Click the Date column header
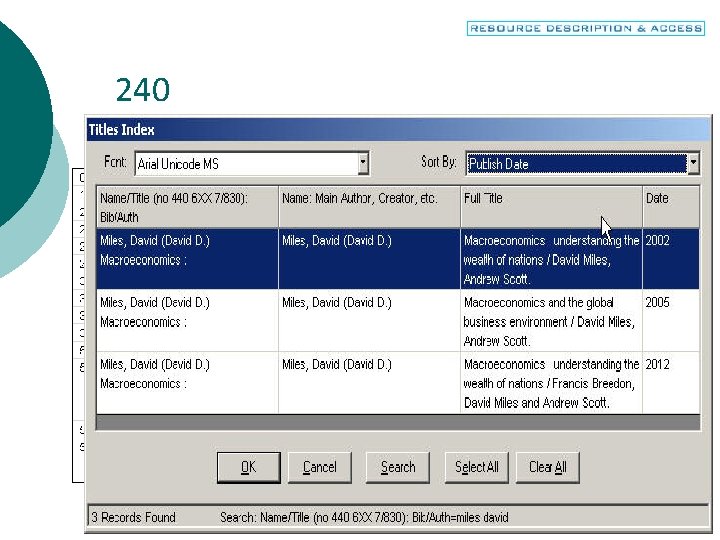Image resolution: width=720 pixels, height=540 pixels. (671, 207)
